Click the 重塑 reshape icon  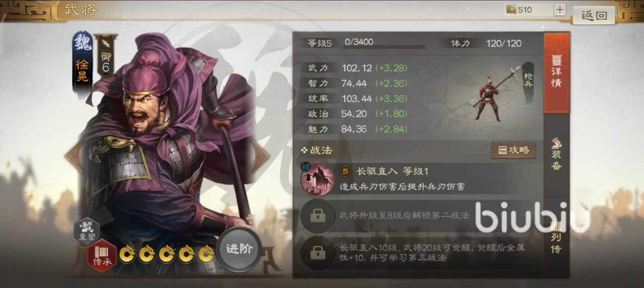pos(87,230)
